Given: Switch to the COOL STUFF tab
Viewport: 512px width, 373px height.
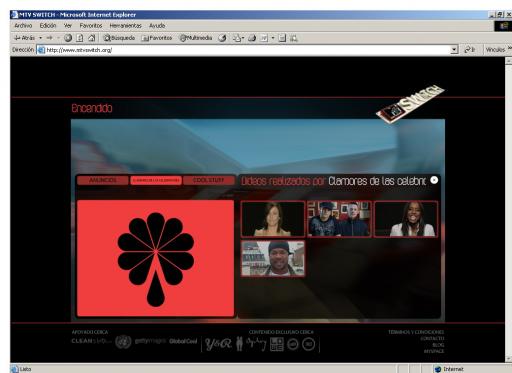Looking at the screenshot, I should point(209,180).
